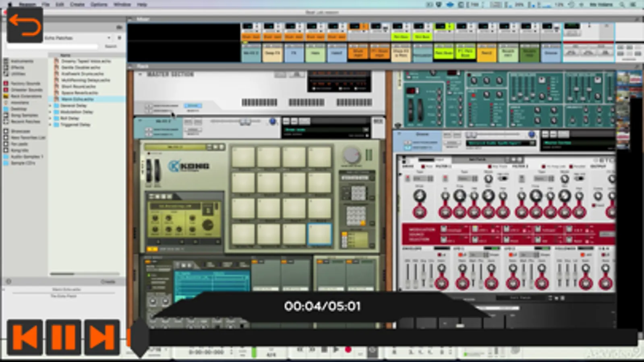This screenshot has height=362, width=644.
Task: Select the Gentle Double echo patch
Action: click(81, 68)
